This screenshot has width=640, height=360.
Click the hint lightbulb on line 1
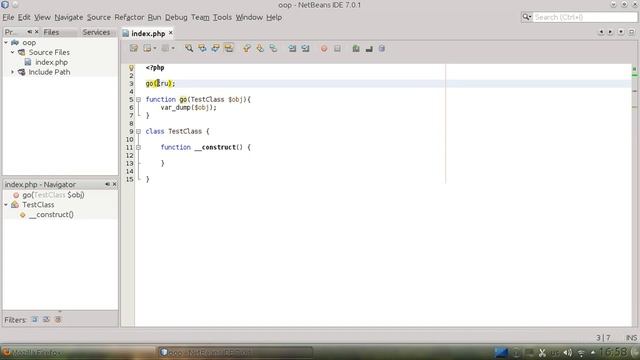point(131,68)
